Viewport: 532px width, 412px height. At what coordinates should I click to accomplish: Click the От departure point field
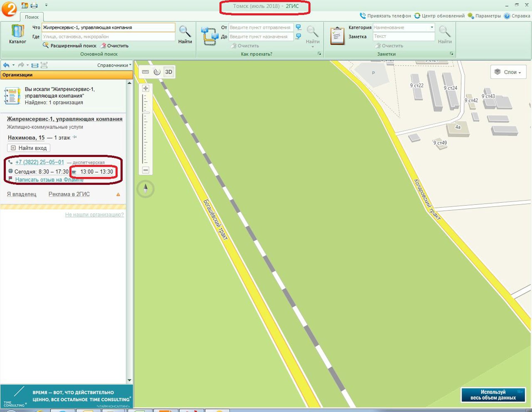261,27
